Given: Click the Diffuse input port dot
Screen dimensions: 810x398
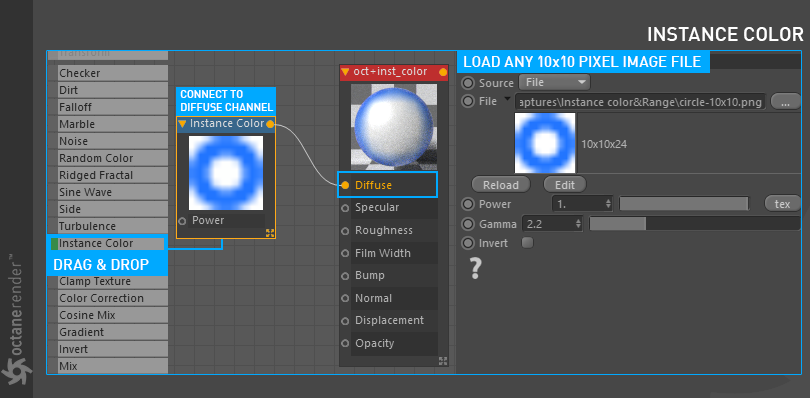Looking at the screenshot, I should coord(345,185).
